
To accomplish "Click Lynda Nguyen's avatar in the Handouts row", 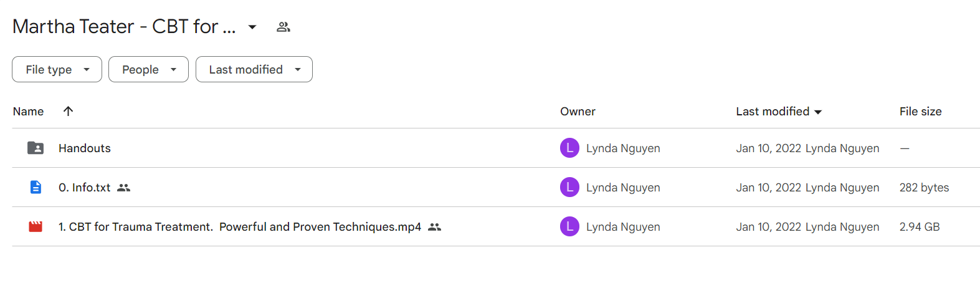I will pos(569,148).
